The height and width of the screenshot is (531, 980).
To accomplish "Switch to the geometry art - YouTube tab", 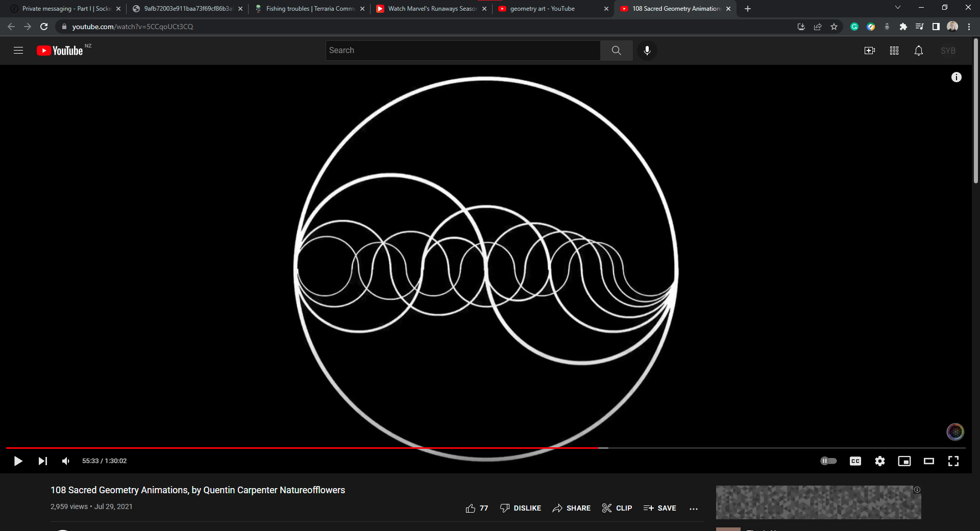I will pyautogui.click(x=542, y=9).
